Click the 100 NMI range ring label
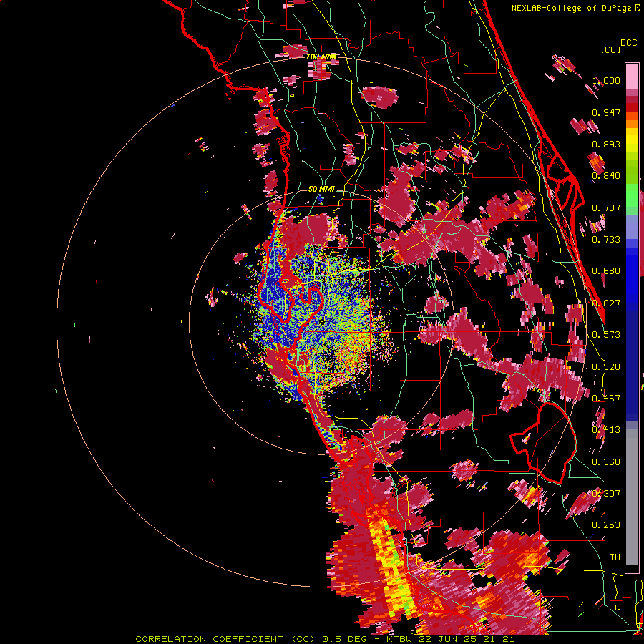 pyautogui.click(x=321, y=57)
